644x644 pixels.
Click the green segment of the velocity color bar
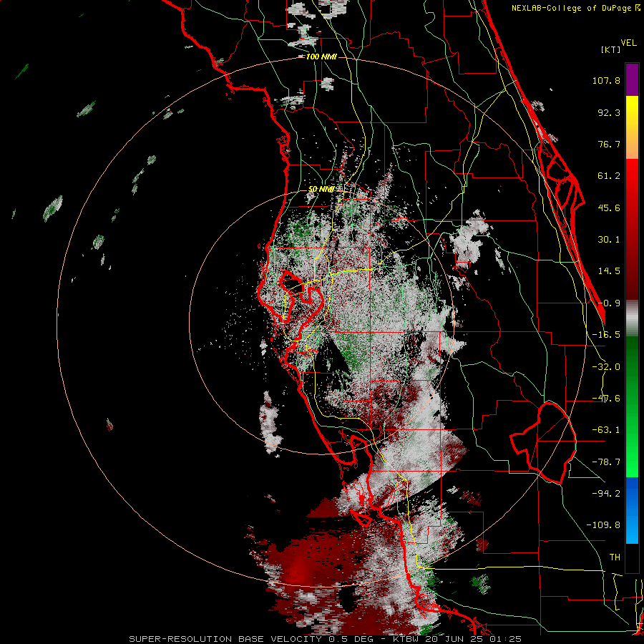pos(632,406)
